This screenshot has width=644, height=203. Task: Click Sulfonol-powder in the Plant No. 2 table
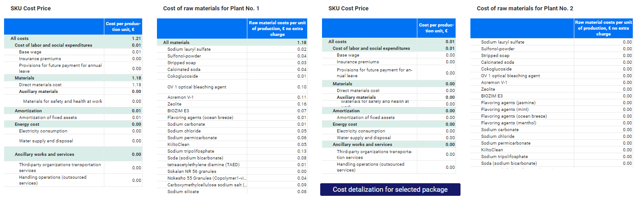[x=498, y=49]
